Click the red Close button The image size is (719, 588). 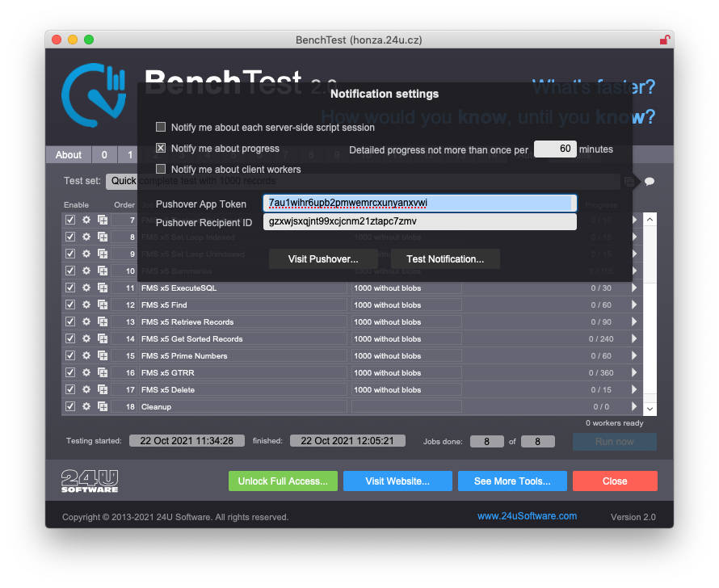coord(615,481)
